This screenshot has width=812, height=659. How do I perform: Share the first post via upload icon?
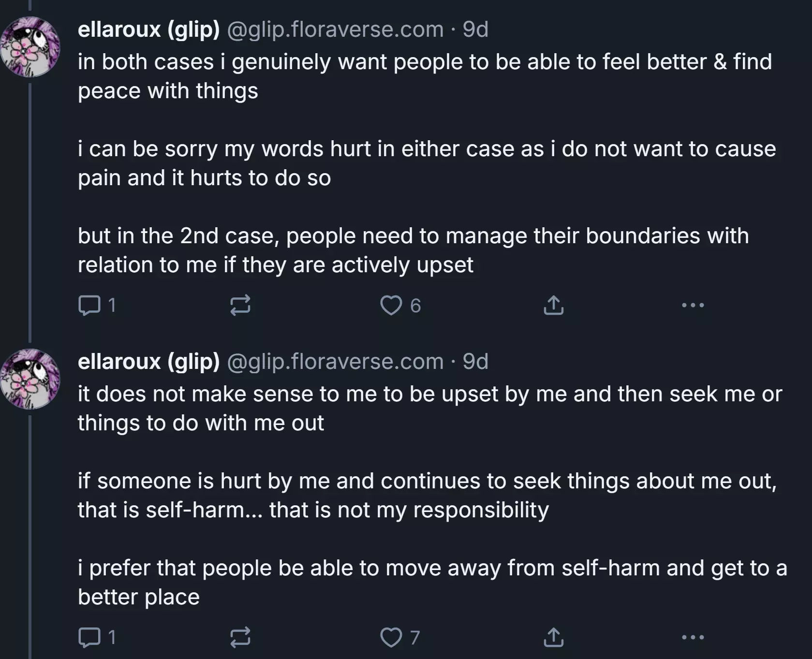(x=553, y=305)
